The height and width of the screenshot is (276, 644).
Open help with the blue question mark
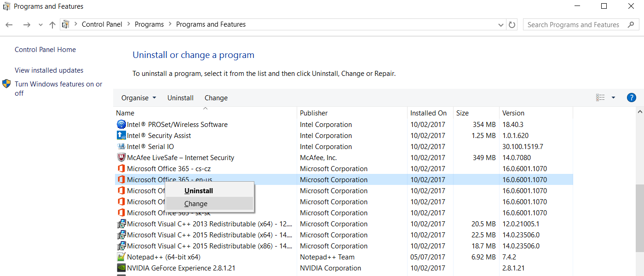tap(632, 98)
